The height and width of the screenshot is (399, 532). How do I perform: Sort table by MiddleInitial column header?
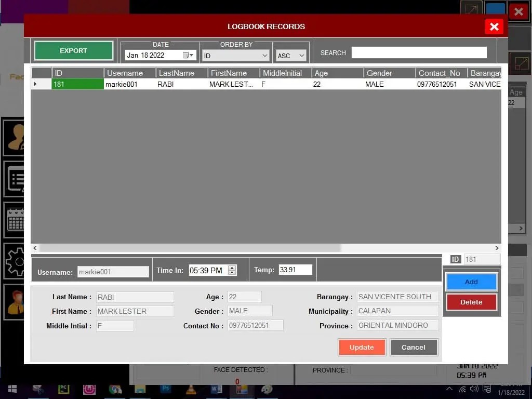pos(286,73)
